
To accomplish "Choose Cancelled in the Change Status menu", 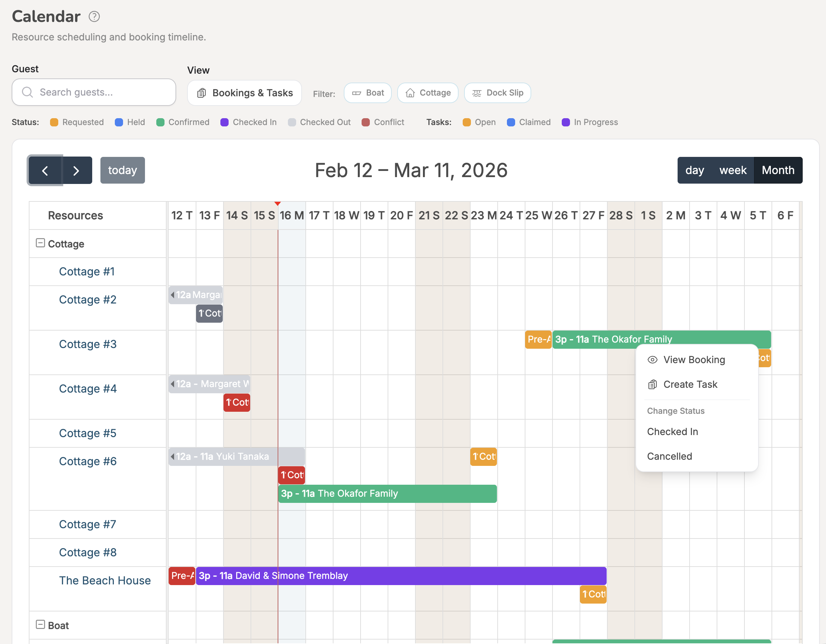I will pos(669,456).
